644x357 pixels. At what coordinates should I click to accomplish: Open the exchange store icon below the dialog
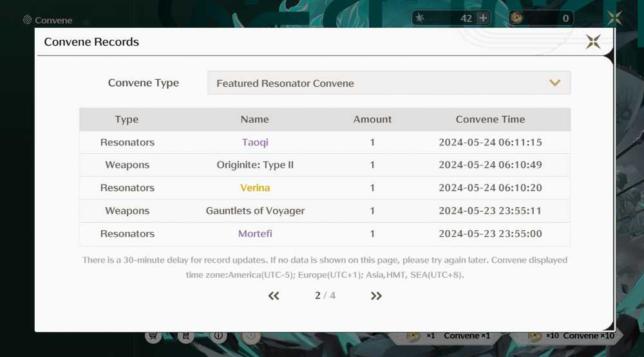(185, 336)
